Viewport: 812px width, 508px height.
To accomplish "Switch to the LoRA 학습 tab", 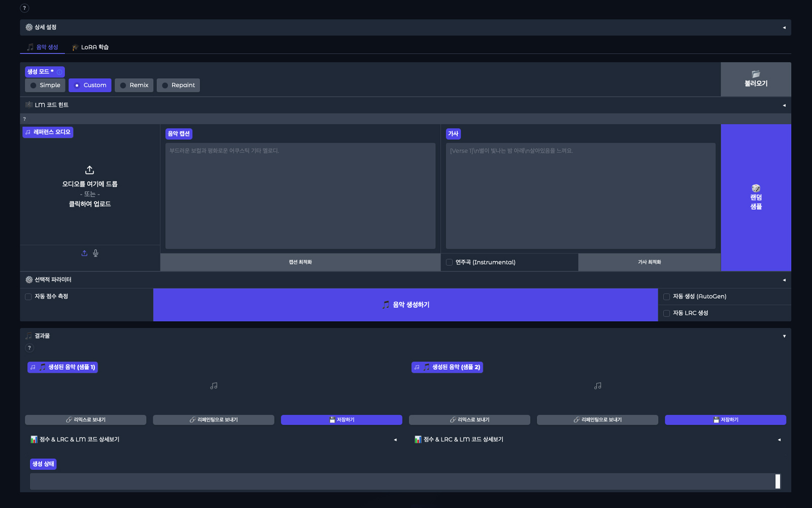I will pyautogui.click(x=90, y=47).
